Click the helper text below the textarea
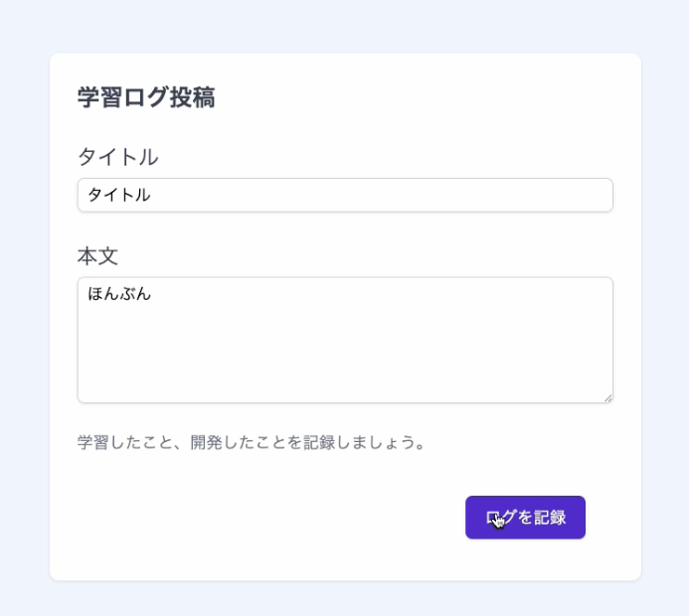This screenshot has height=616, width=689. tap(252, 442)
